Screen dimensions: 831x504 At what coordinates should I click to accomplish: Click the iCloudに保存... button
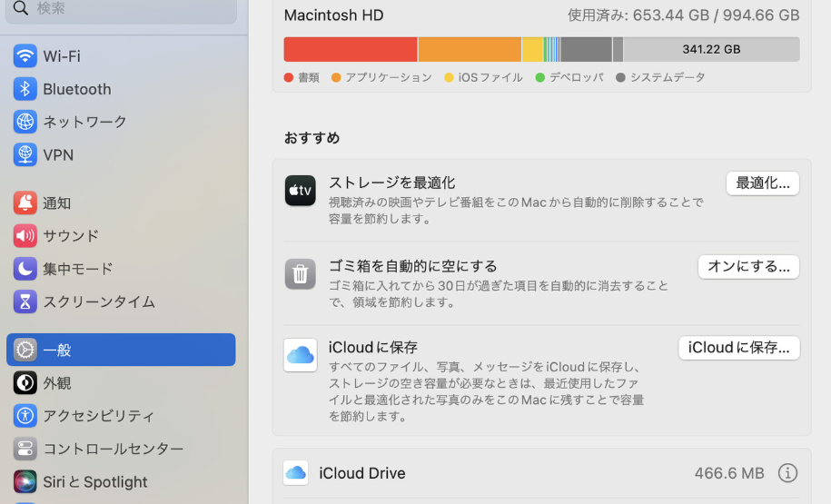[738, 348]
